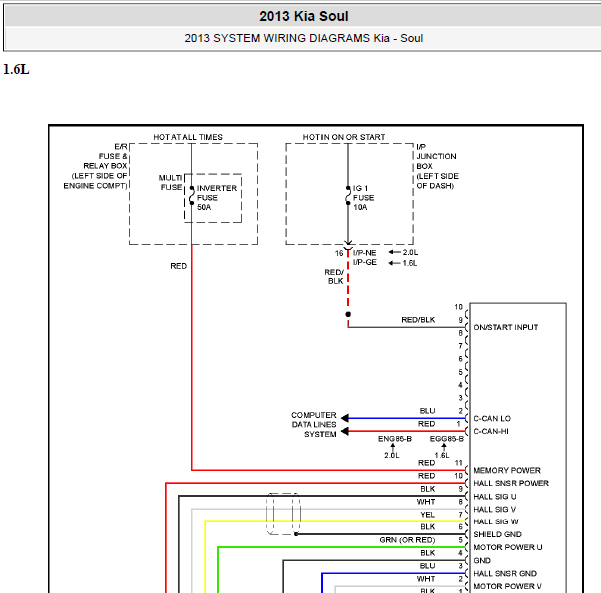Click the "1.6L" section heading

(16, 70)
